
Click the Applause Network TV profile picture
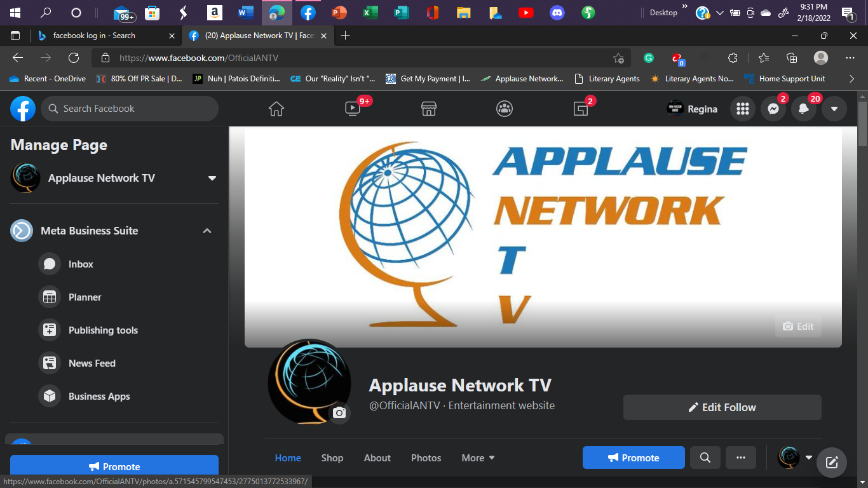[x=309, y=381]
